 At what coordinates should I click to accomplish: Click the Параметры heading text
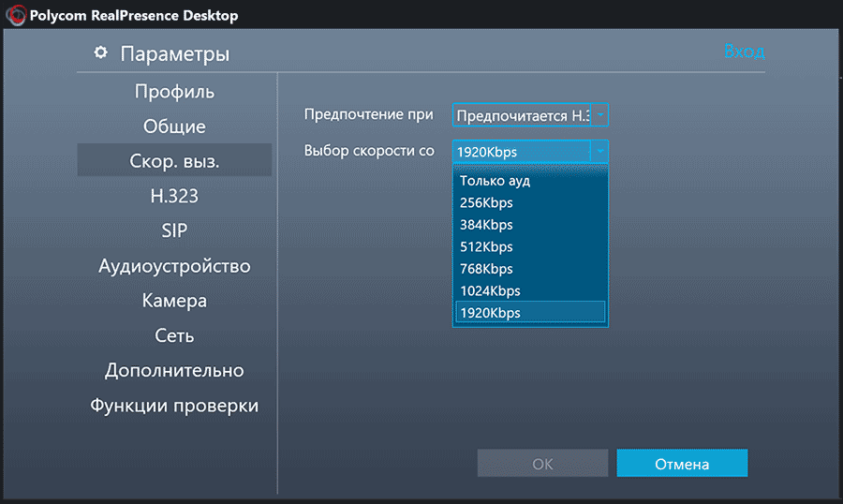[175, 53]
